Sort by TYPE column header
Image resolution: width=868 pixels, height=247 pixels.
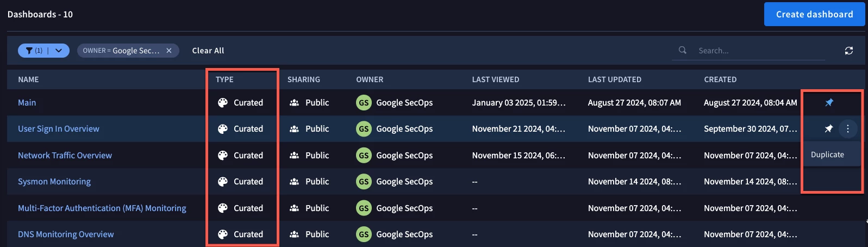[224, 79]
